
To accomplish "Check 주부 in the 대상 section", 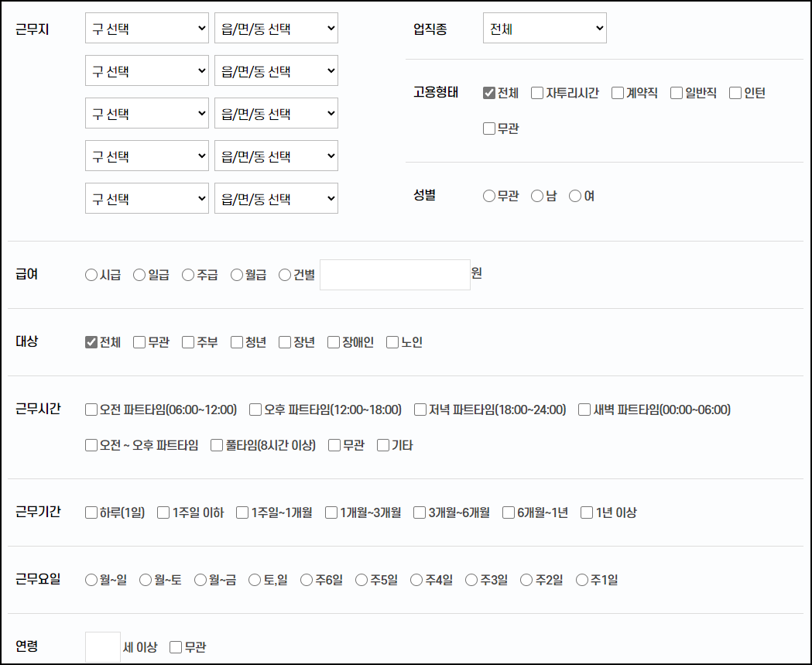I will (187, 341).
